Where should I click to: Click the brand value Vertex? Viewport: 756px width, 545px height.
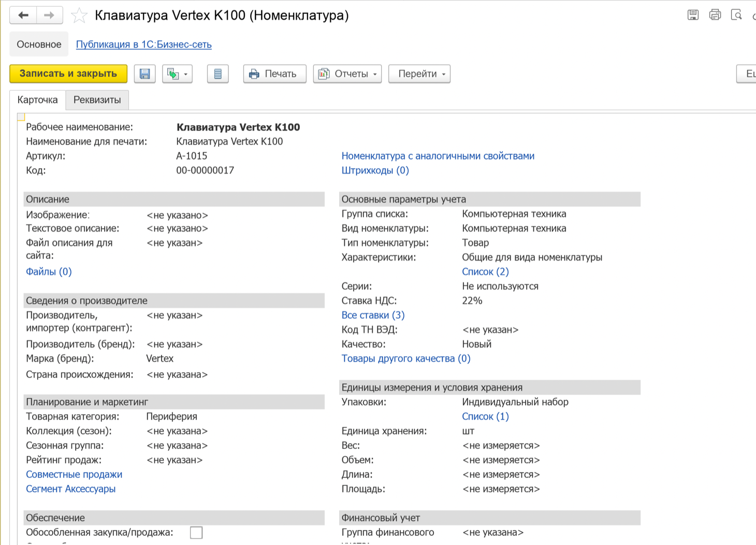point(160,358)
